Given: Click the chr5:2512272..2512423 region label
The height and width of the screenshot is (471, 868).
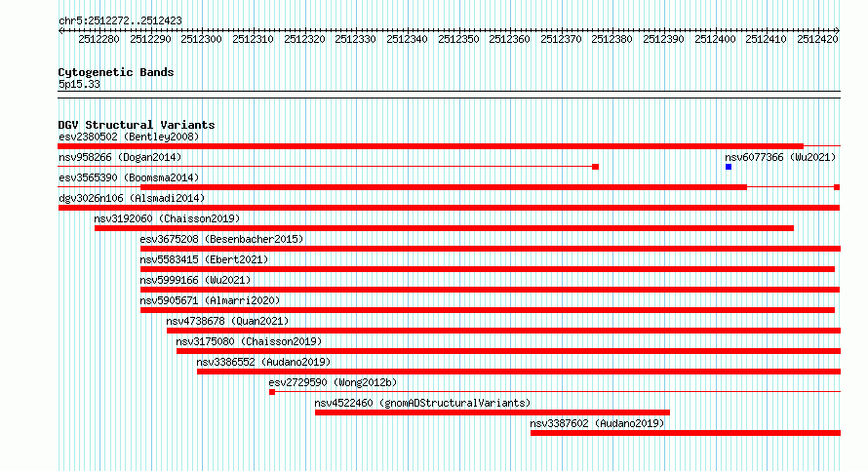Looking at the screenshot, I should tap(120, 20).
